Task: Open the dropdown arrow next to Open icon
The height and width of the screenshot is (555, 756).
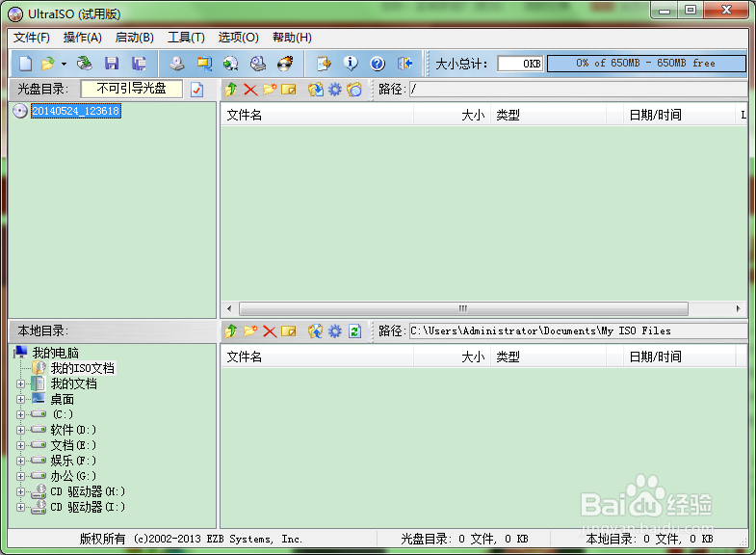Action: [64, 64]
